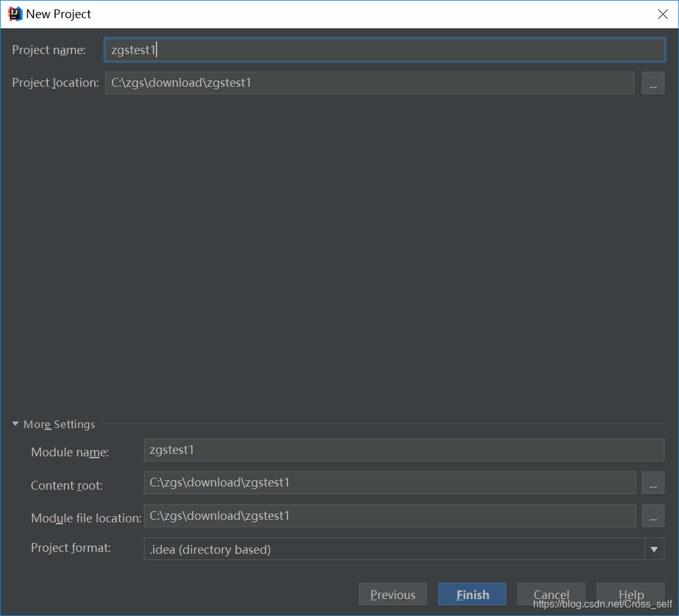679x616 pixels.
Task: Click the Project format label
Action: [x=71, y=548]
